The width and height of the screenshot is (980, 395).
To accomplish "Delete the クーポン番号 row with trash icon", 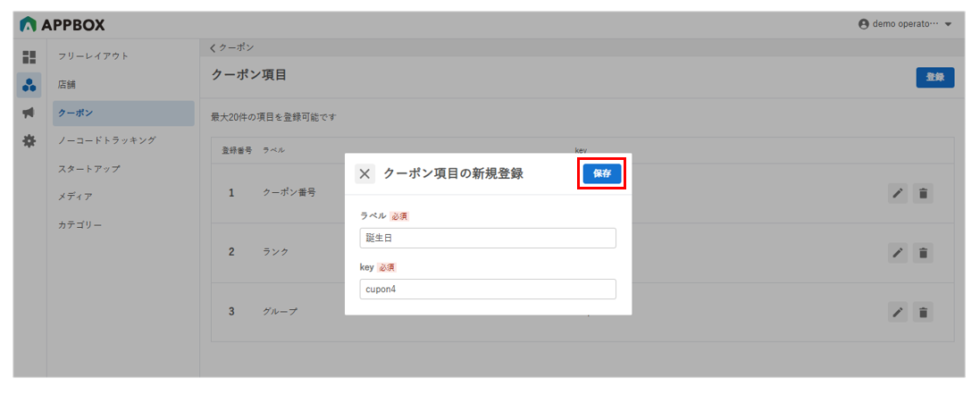I will [923, 194].
